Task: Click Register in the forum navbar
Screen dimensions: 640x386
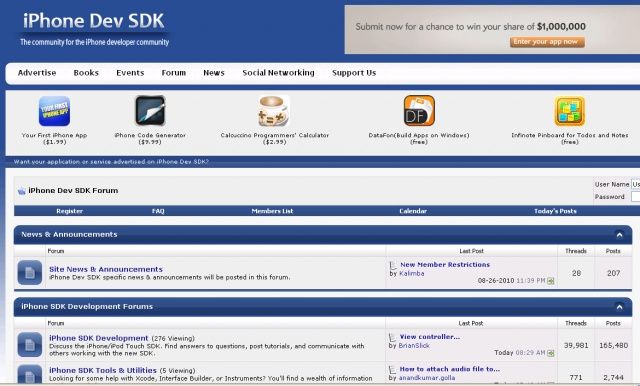Action: (x=69, y=211)
